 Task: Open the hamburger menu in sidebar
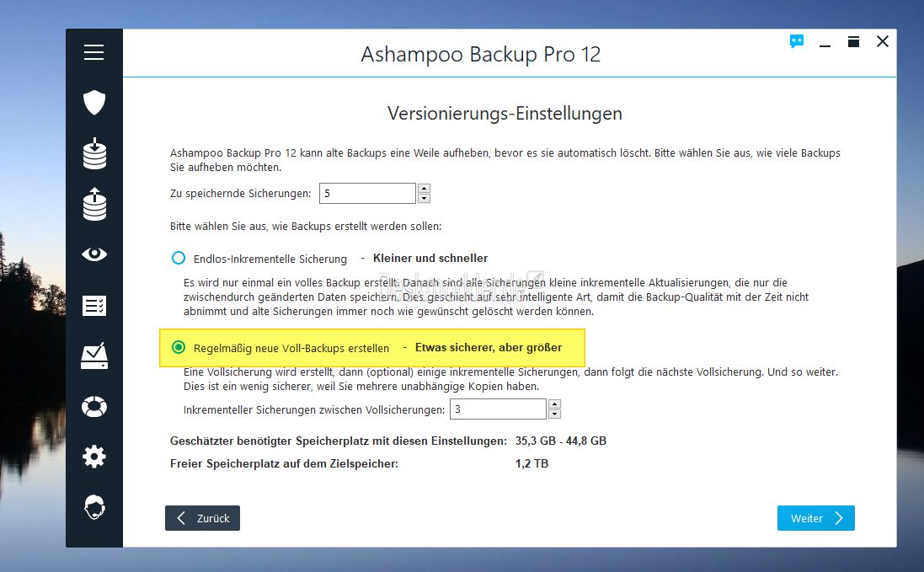tap(93, 52)
